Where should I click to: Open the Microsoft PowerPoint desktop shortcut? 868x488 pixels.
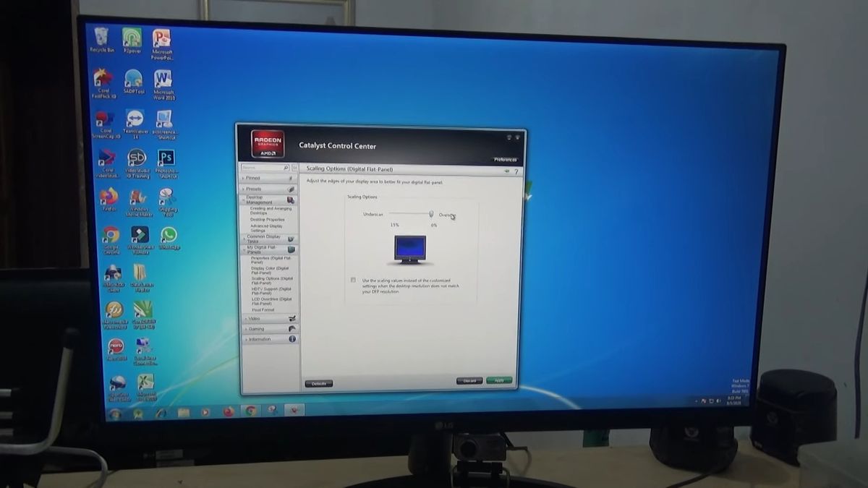point(161,43)
